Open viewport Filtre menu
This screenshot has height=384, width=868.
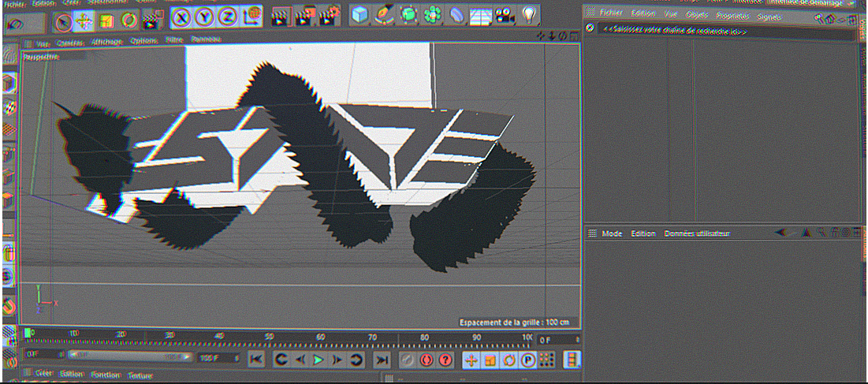pos(173,40)
